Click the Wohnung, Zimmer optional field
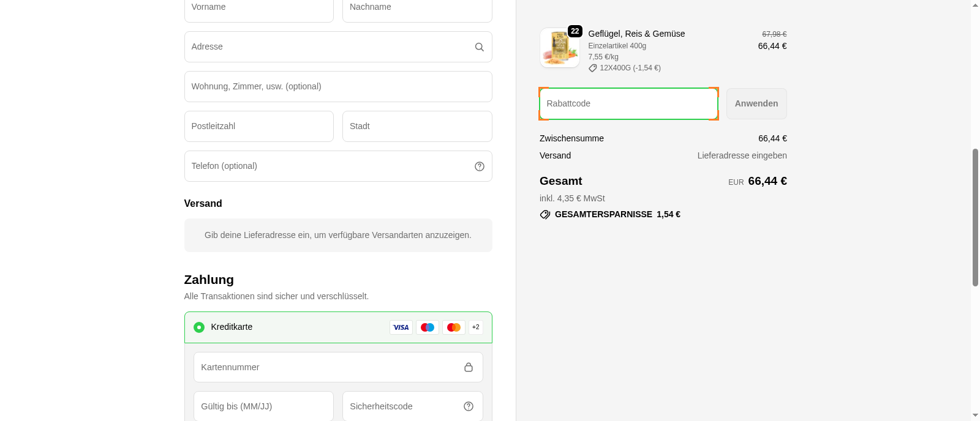 (337, 87)
